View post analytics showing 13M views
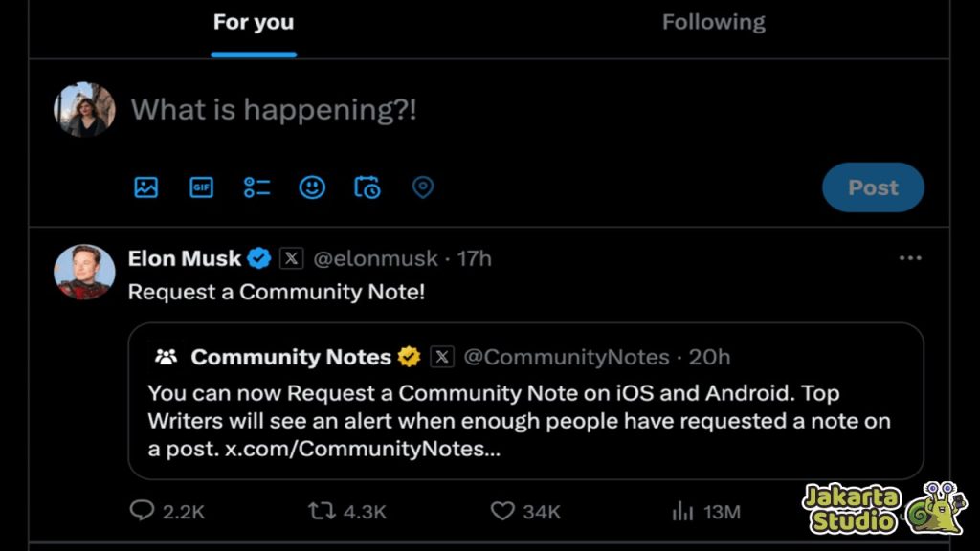Viewport: 980px width, 551px height. pos(682,511)
